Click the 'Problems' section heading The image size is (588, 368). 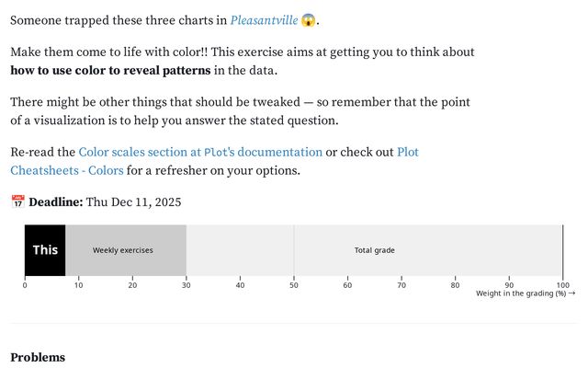pos(38,357)
